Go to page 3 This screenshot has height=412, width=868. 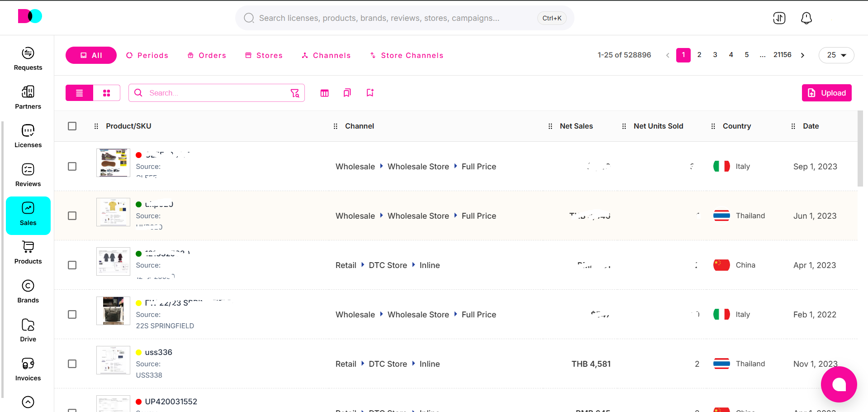pyautogui.click(x=715, y=55)
